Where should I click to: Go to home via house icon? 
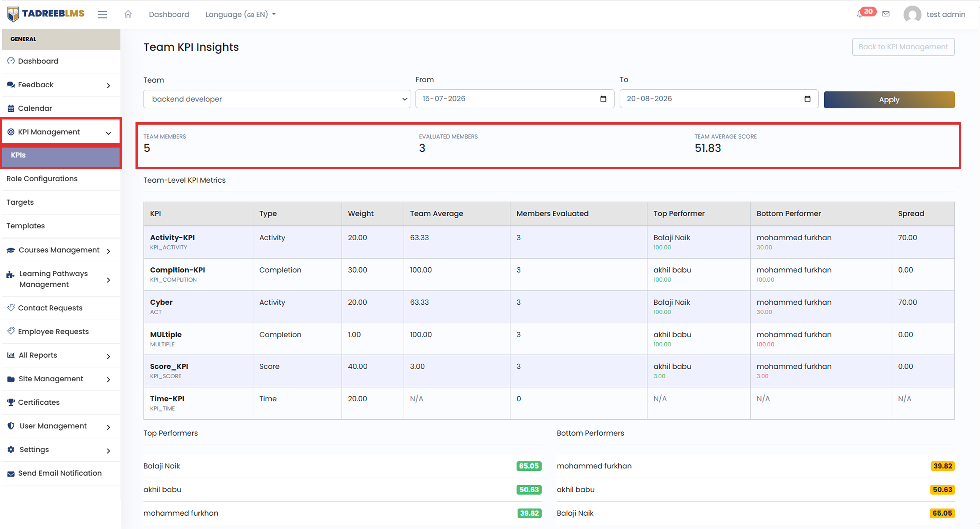pyautogui.click(x=128, y=14)
